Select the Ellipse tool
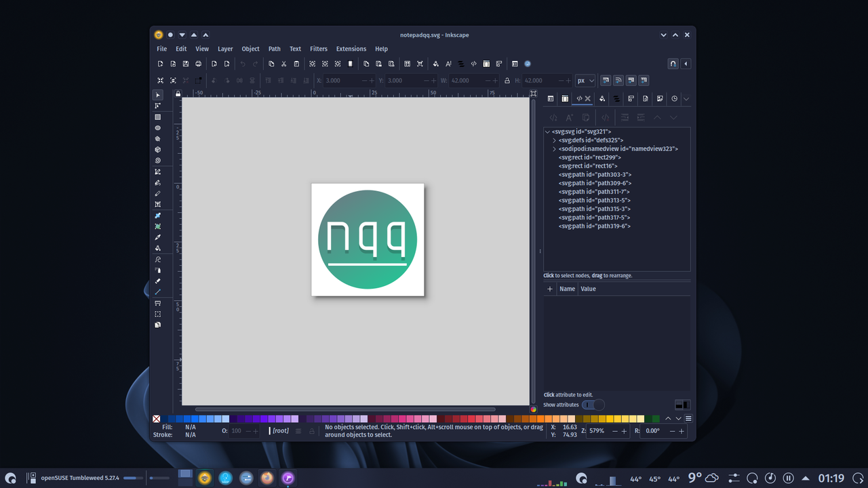Screen dimensions: 868x488 pos(158,128)
